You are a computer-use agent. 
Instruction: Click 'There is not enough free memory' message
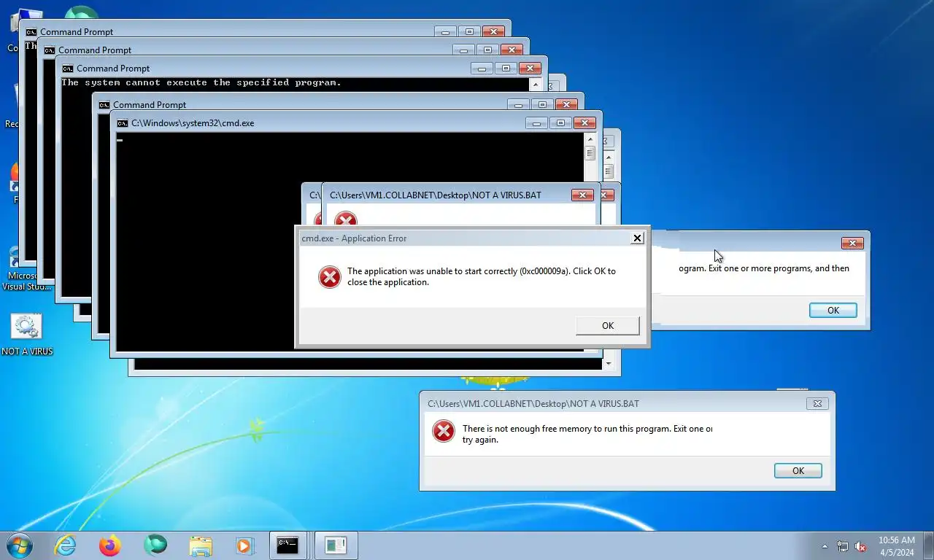(x=587, y=434)
